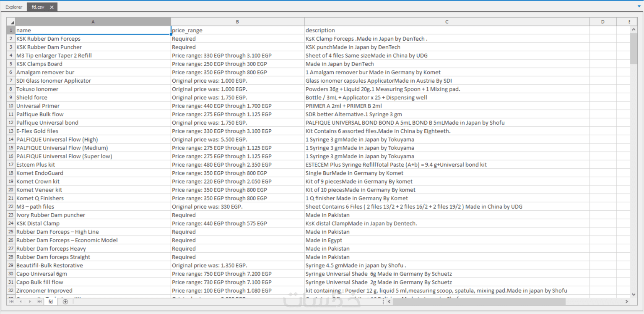Viewport: 644px width, 314px height.
Task: Select cell 'Palfique Universal bond'
Action: click(93, 123)
